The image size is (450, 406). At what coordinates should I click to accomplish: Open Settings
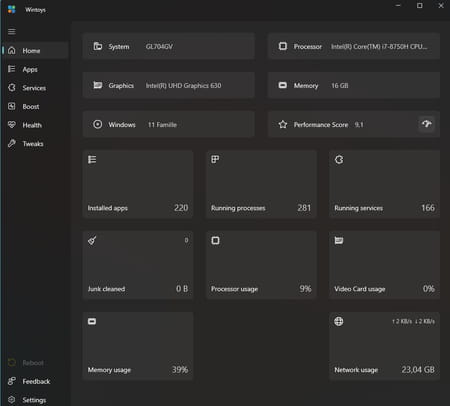(x=35, y=400)
